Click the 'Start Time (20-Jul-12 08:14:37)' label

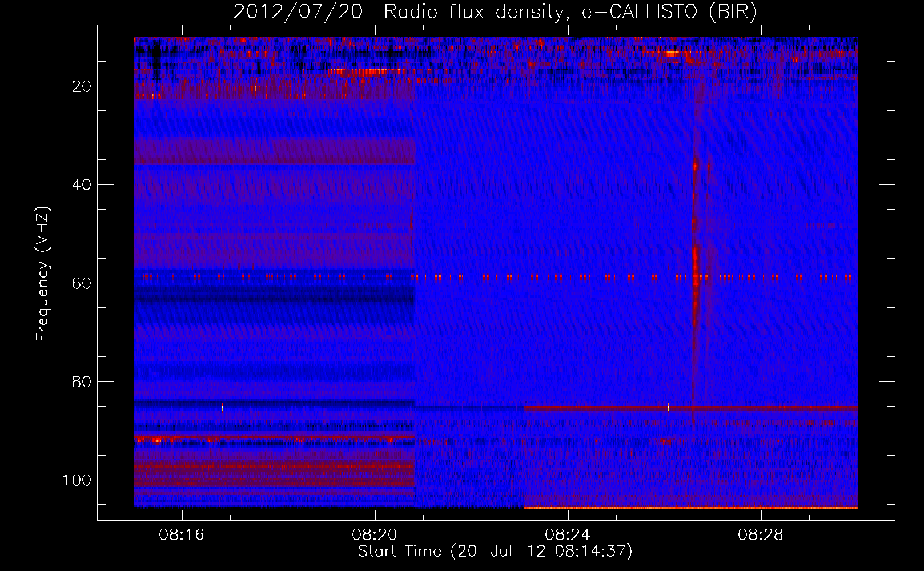click(495, 552)
